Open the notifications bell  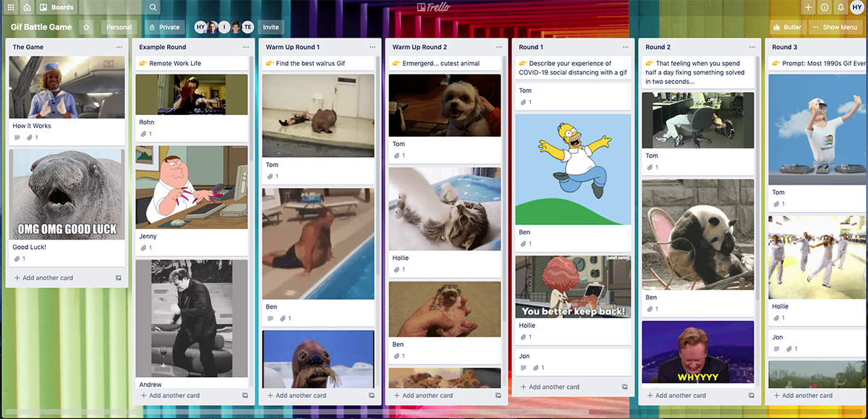840,7
